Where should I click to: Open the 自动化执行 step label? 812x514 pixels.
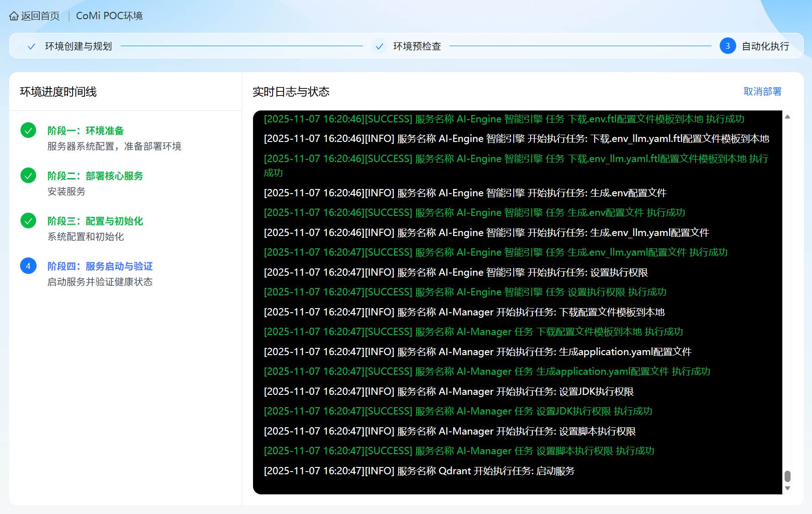click(x=765, y=47)
